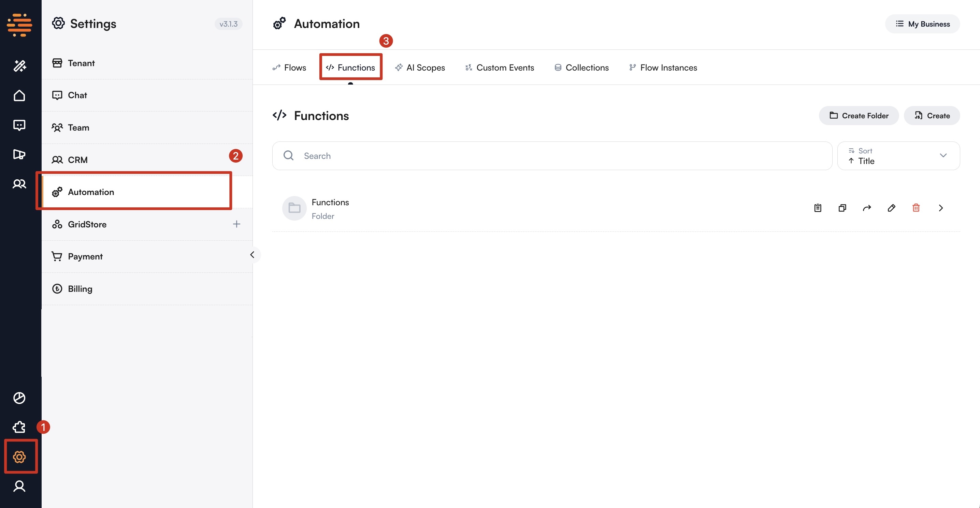
Task: Delete the Functions folder with trash icon
Action: (916, 208)
